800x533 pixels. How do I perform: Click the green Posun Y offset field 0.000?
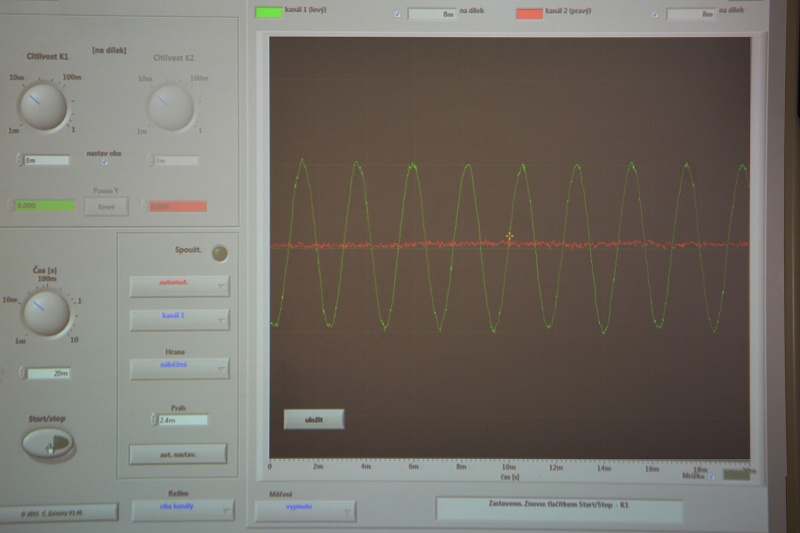click(45, 206)
